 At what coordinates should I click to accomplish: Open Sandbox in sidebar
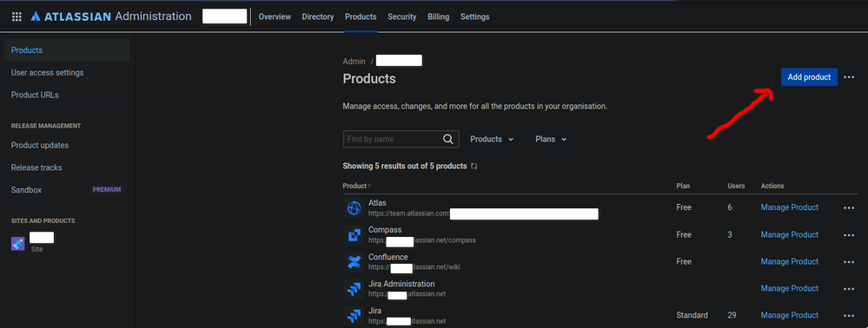coord(26,190)
